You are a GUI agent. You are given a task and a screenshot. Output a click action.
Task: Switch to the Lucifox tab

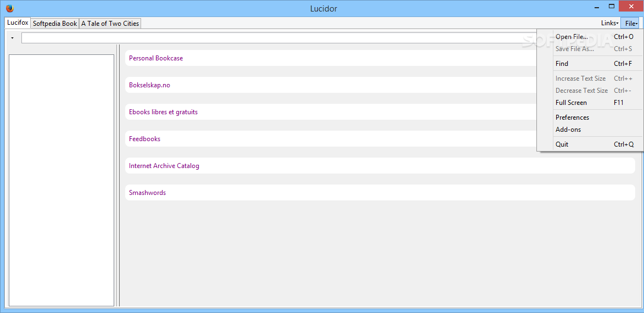tap(18, 23)
